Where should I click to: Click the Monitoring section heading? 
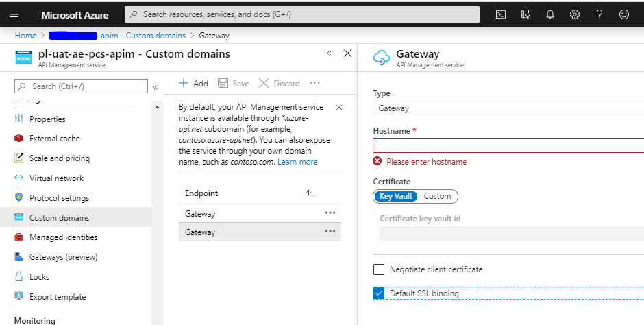34,320
